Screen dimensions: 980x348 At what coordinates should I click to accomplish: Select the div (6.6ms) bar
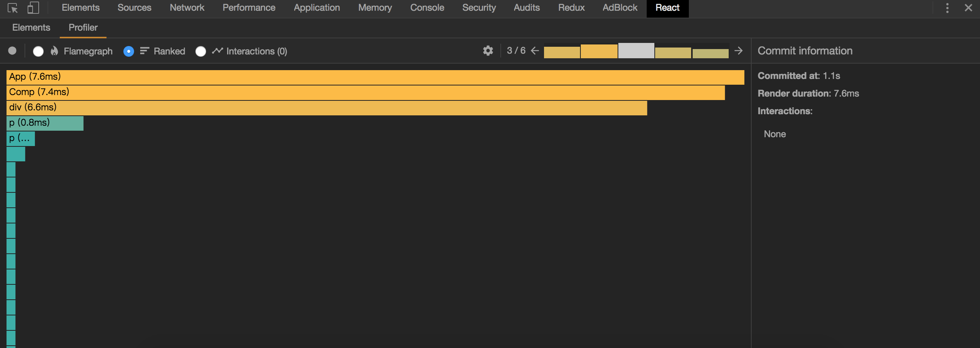tap(327, 108)
